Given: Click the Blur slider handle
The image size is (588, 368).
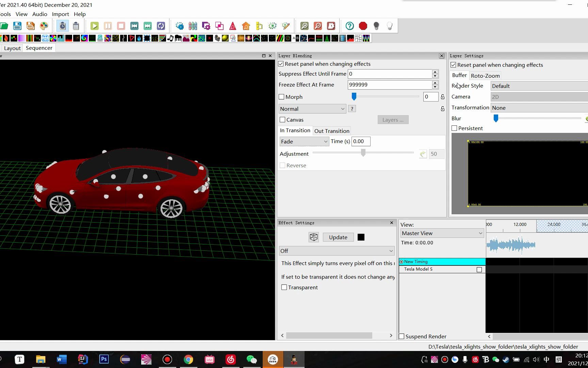Looking at the screenshot, I should coord(496,119).
